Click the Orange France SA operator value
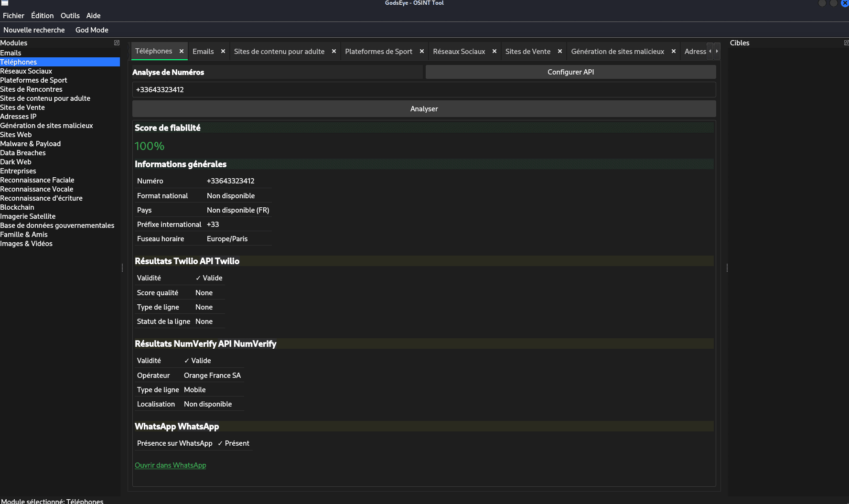849x504 pixels. click(x=212, y=375)
